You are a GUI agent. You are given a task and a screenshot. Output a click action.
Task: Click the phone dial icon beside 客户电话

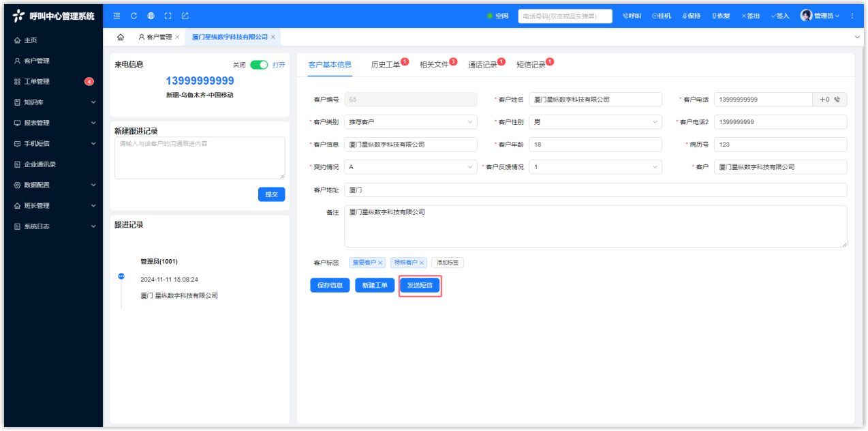(837, 100)
